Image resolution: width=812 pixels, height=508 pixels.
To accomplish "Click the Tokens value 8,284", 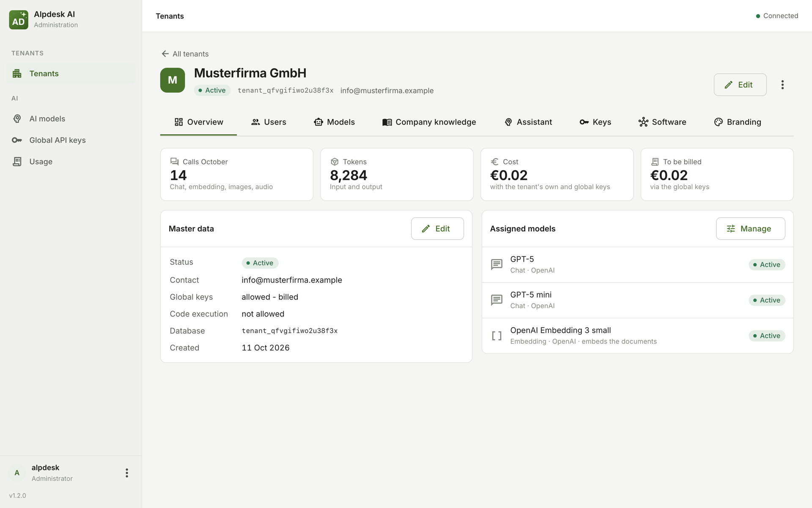I will (x=348, y=175).
